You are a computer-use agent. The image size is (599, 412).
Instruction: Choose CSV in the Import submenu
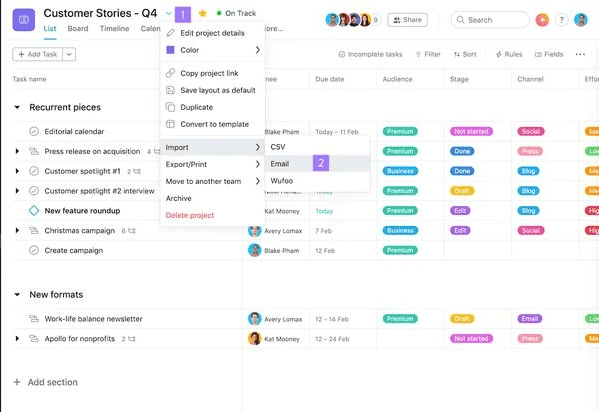317,147
